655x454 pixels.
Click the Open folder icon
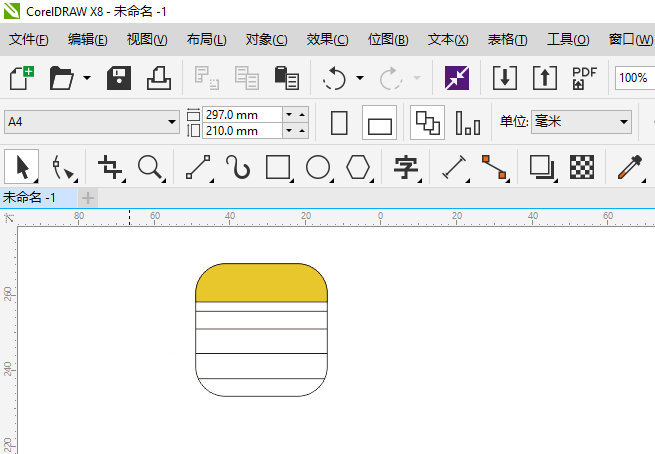61,78
